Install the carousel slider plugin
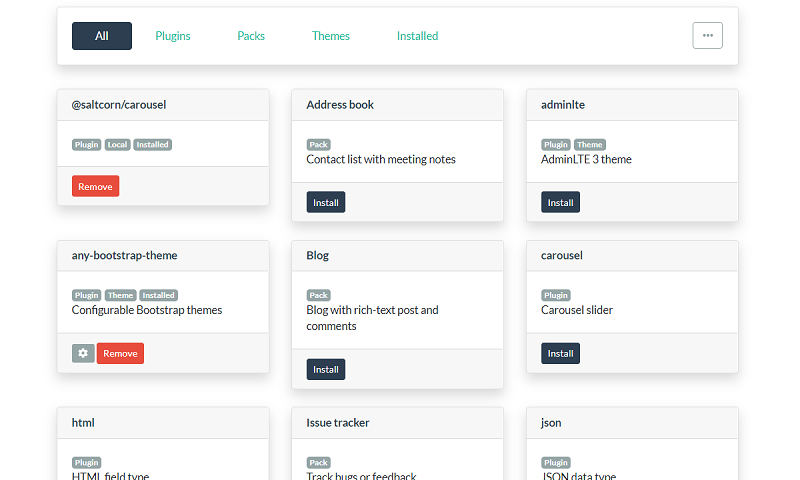Image resolution: width=800 pixels, height=480 pixels. click(560, 353)
